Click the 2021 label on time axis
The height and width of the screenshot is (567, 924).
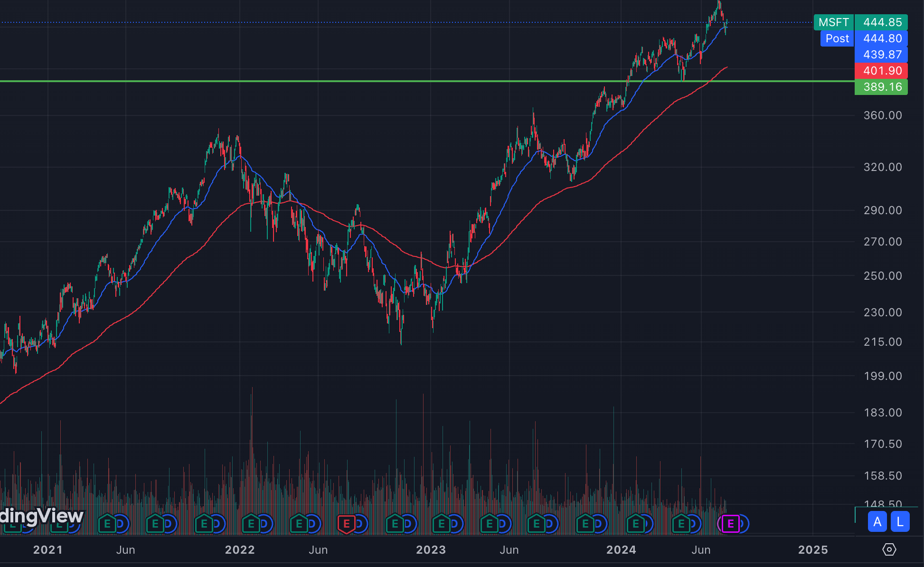pos(47,550)
